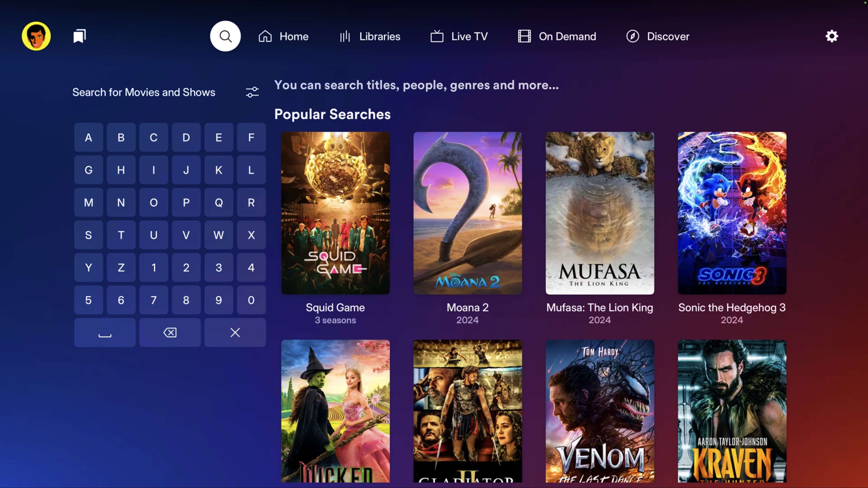The width and height of the screenshot is (868, 488).
Task: Open the Gladiator II poster
Action: (x=467, y=411)
